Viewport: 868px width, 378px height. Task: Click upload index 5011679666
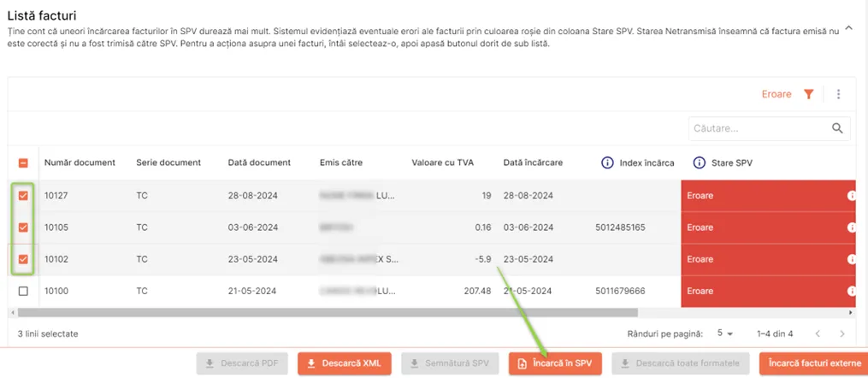(x=620, y=291)
